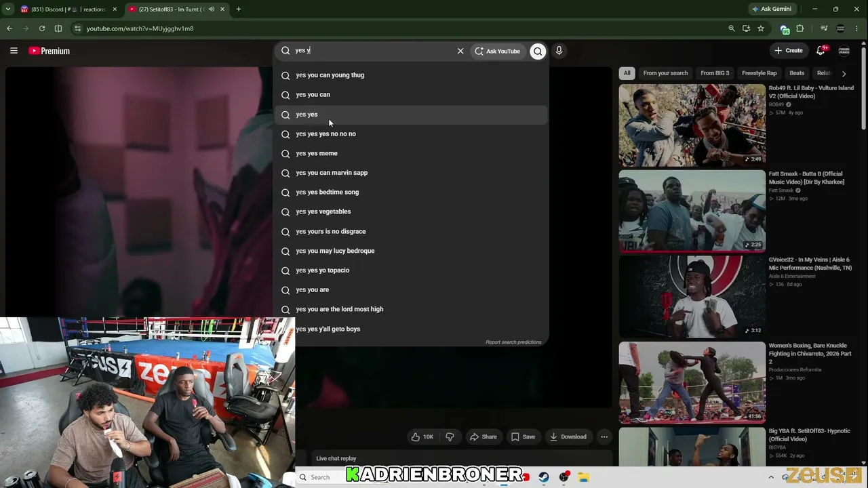Submit search with magnifier button
The image size is (868, 488).
click(x=538, y=51)
